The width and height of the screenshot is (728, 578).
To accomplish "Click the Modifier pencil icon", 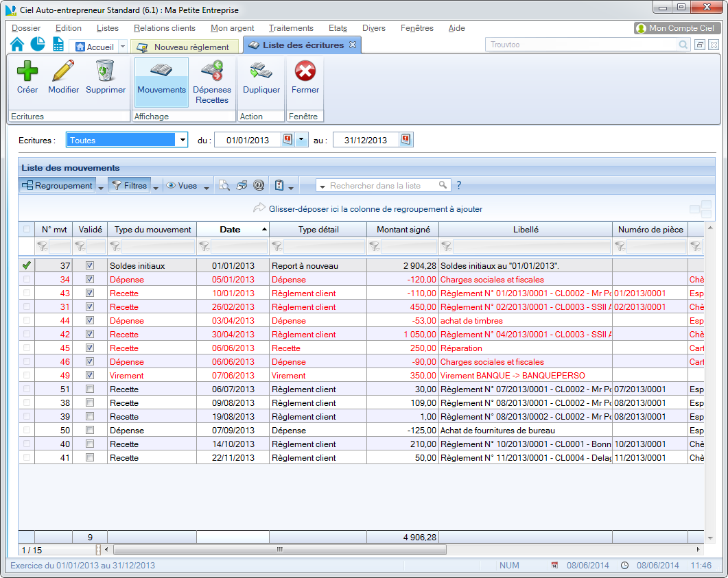I will 63,71.
